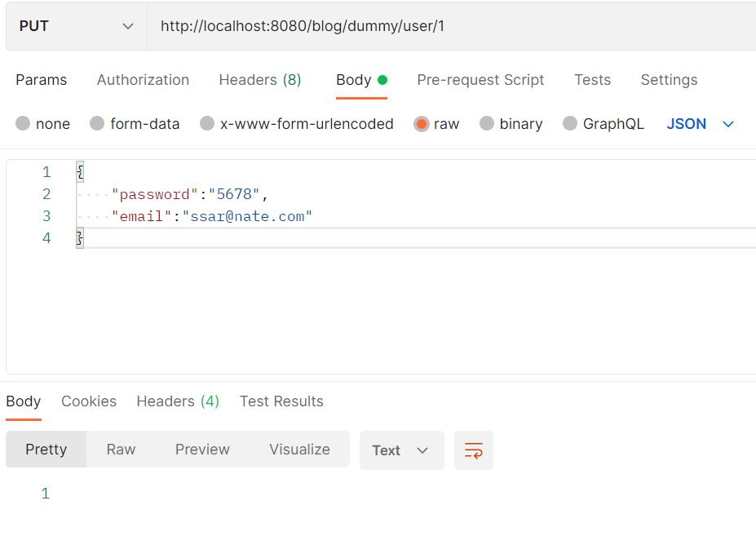
Task: Click the "5678" value in editor
Action: 234,194
